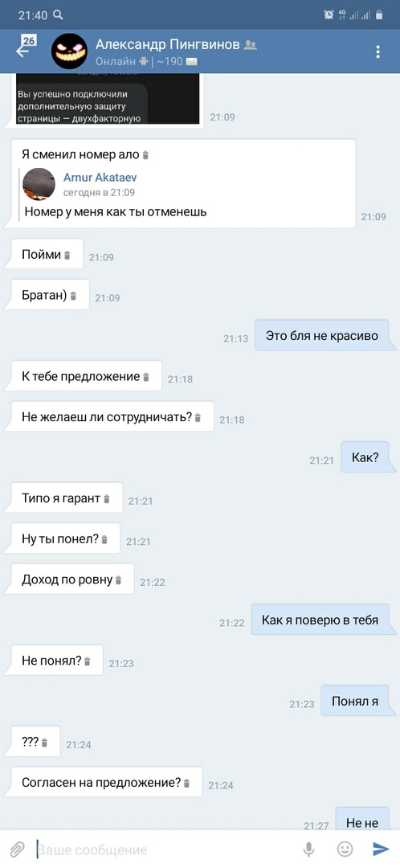
Task: Open the emoji smiley picker
Action: coord(345,849)
